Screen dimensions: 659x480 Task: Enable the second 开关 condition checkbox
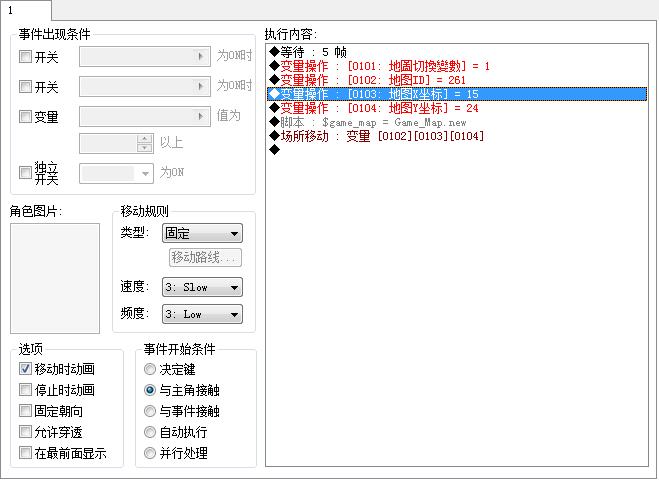click(26, 87)
